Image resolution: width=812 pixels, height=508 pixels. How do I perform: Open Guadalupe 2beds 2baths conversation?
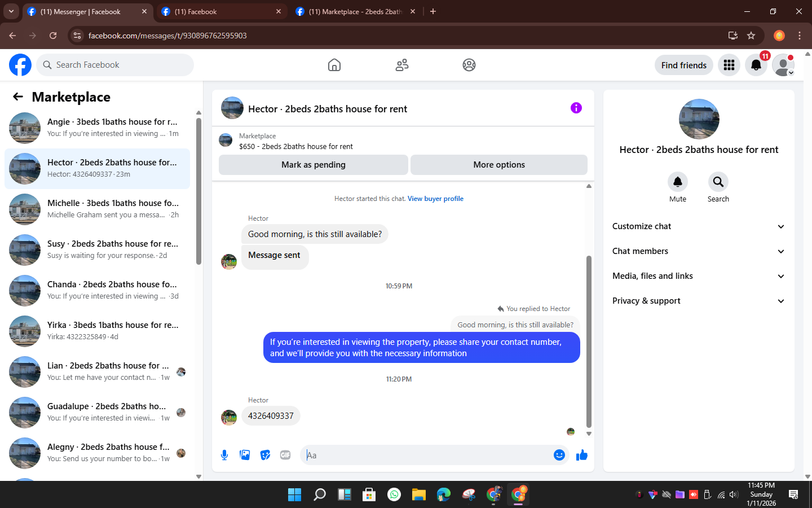coord(97,413)
